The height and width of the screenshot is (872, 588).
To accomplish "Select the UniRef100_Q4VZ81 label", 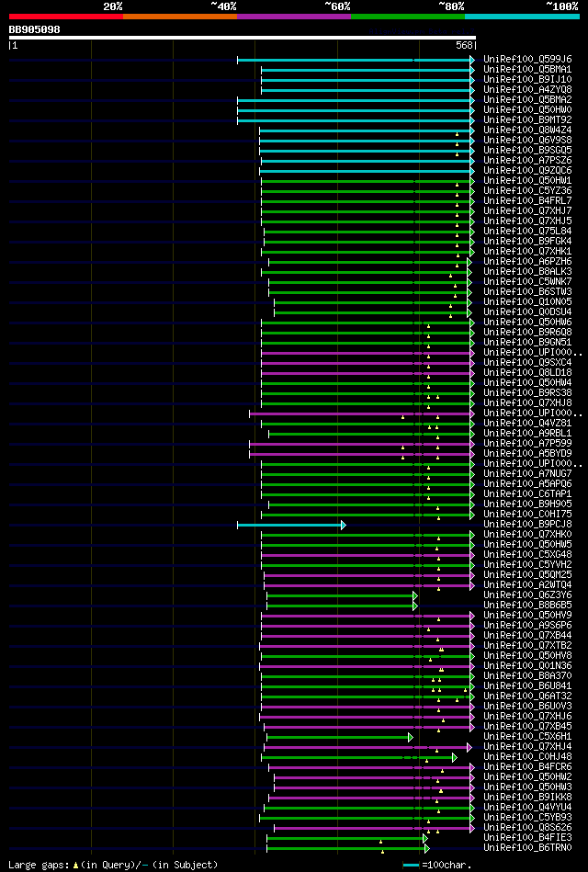I will [528, 424].
